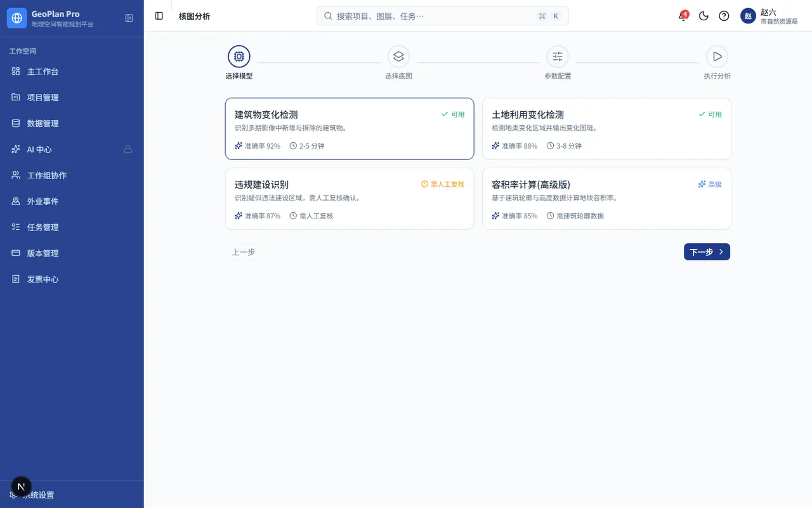Image resolution: width=812 pixels, height=508 pixels.
Task: Click the 搜索项目、图层、任务 search field
Action: (x=442, y=16)
